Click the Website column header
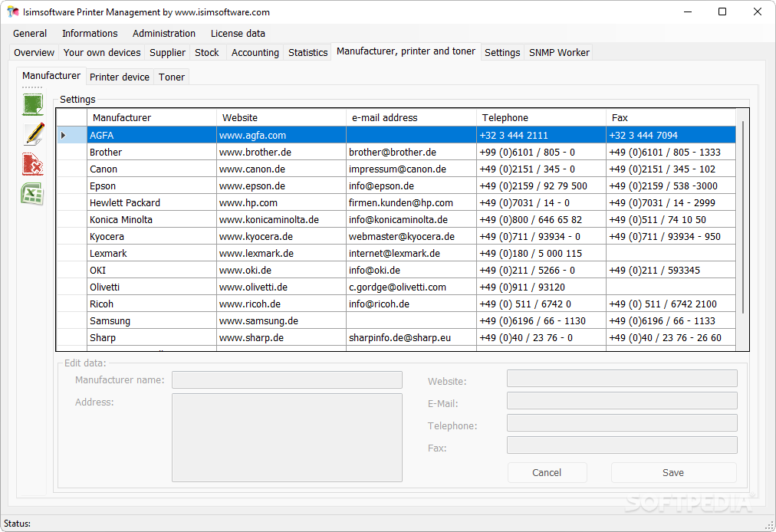Viewport: 776px width, 532px height. [x=281, y=118]
